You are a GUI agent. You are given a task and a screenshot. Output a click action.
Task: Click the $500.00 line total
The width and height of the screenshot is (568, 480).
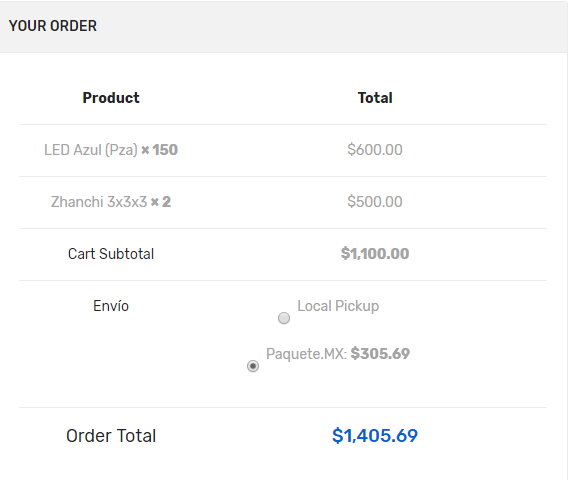(x=375, y=202)
